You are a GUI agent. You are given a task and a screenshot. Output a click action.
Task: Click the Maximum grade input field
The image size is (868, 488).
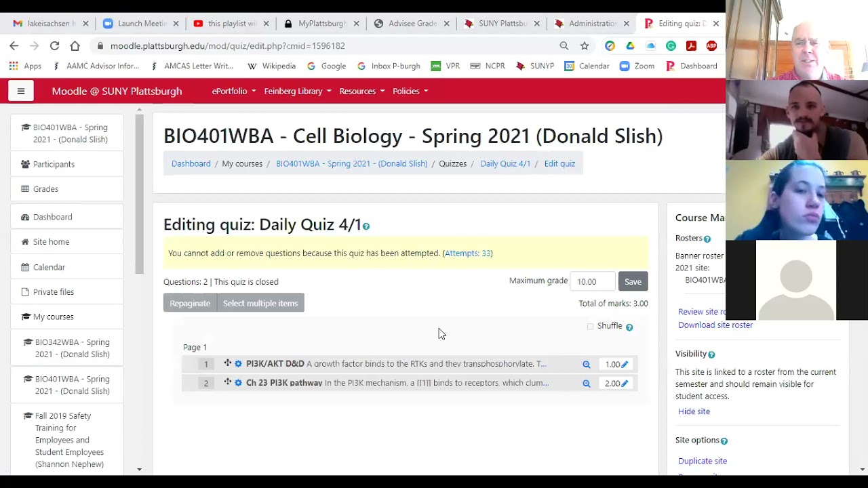(x=593, y=281)
